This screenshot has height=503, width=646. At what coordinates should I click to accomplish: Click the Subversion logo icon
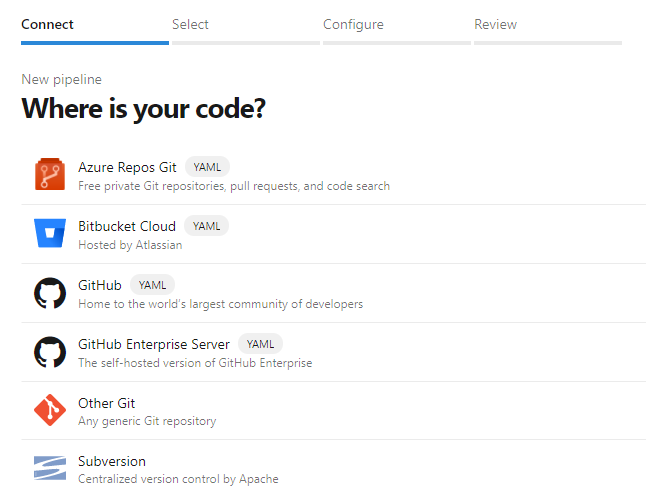click(50, 468)
